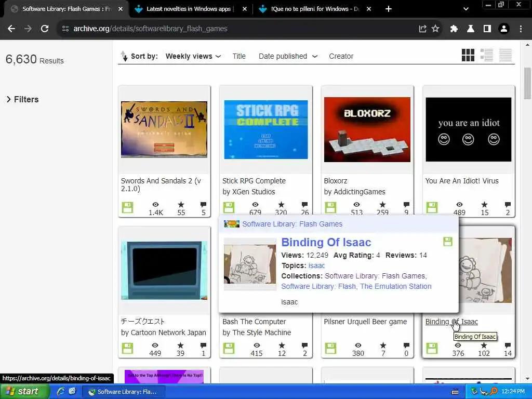Open Internet Explorer from quick launch
Image resolution: width=532 pixels, height=399 pixels.
pos(60,391)
